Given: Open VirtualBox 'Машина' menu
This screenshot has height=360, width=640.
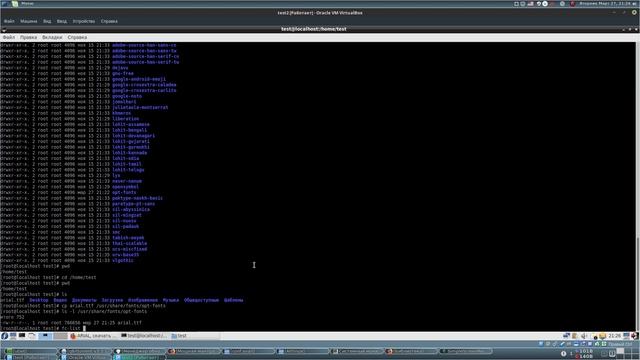Looking at the screenshot, I should point(29,21).
